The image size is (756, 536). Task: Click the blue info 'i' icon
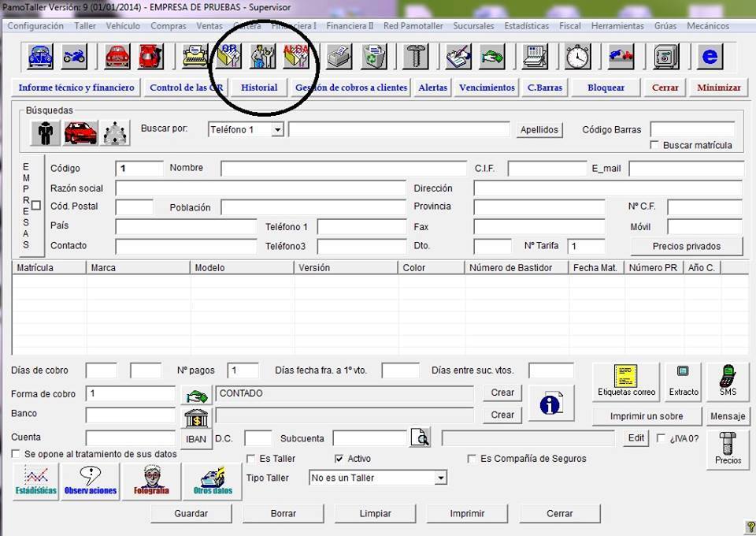(551, 403)
